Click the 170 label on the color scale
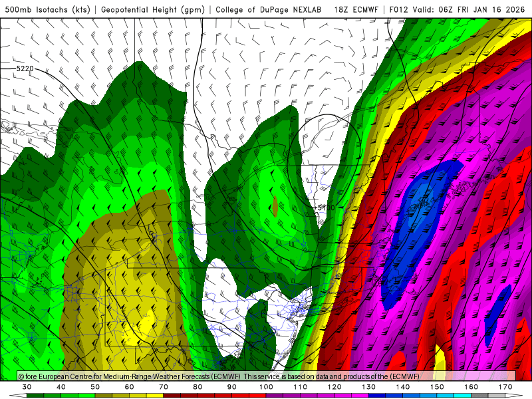The width and height of the screenshot is (532, 399). tap(505, 387)
